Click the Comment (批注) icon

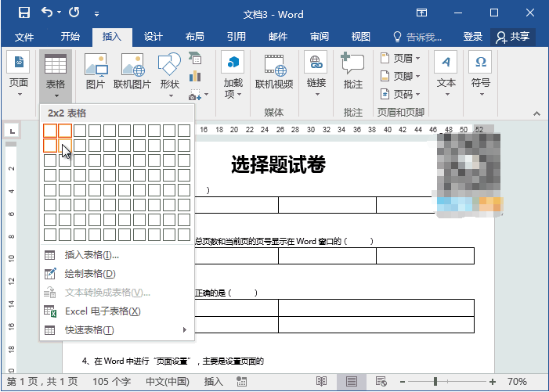pyautogui.click(x=353, y=72)
